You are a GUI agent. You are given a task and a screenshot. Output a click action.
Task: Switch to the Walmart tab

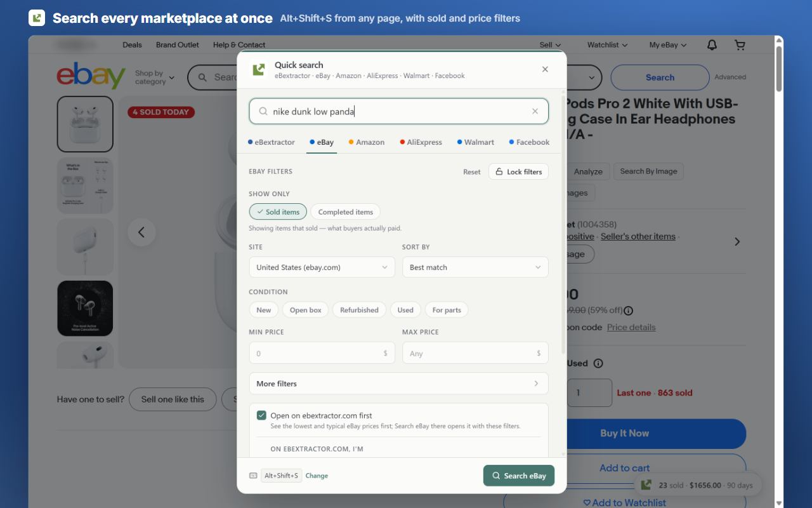(x=476, y=142)
